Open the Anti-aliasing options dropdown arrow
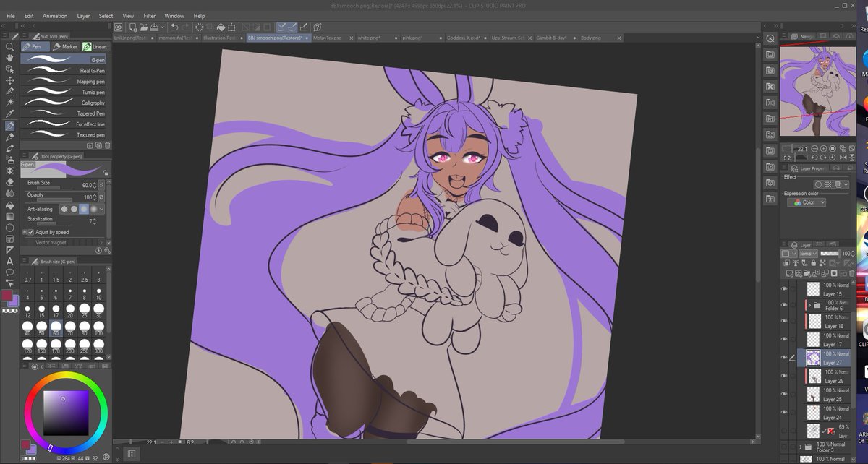 [x=102, y=209]
